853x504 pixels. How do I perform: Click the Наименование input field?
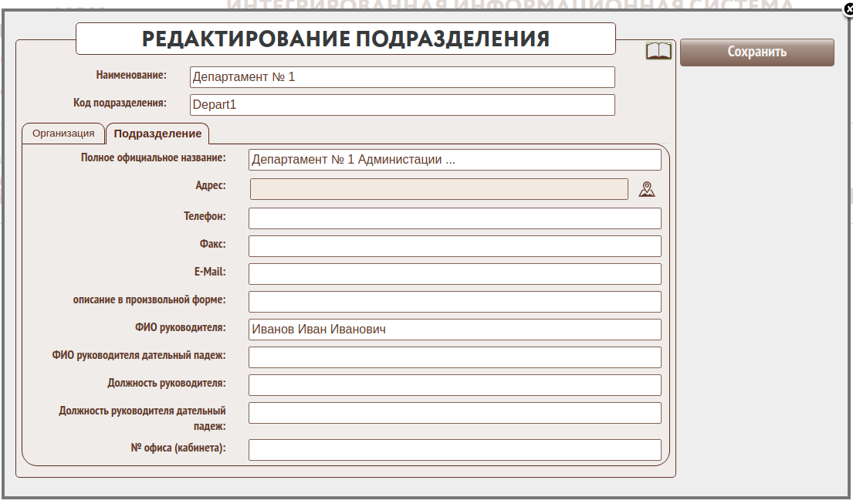pos(402,77)
